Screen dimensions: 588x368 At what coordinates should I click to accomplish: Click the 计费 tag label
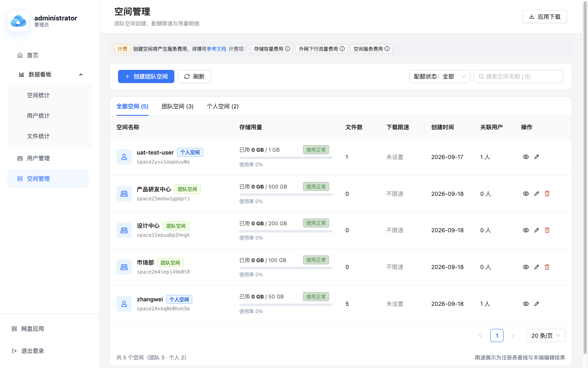122,49
